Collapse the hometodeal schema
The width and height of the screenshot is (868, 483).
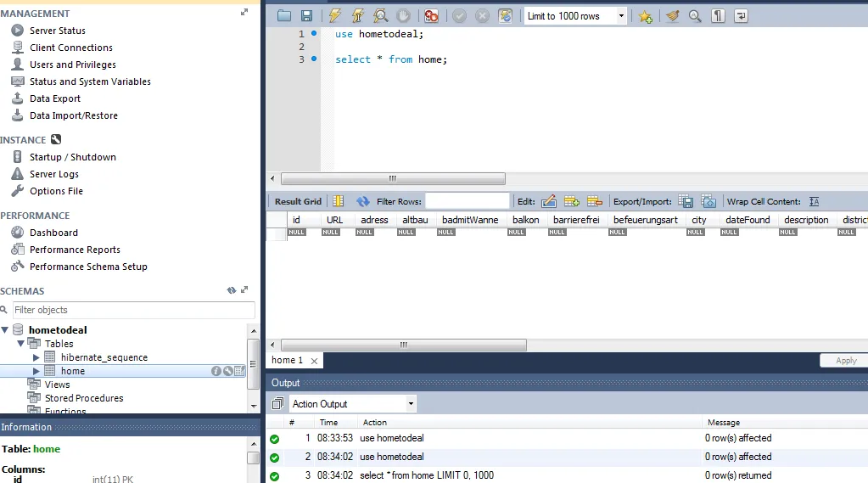[x=5, y=330]
